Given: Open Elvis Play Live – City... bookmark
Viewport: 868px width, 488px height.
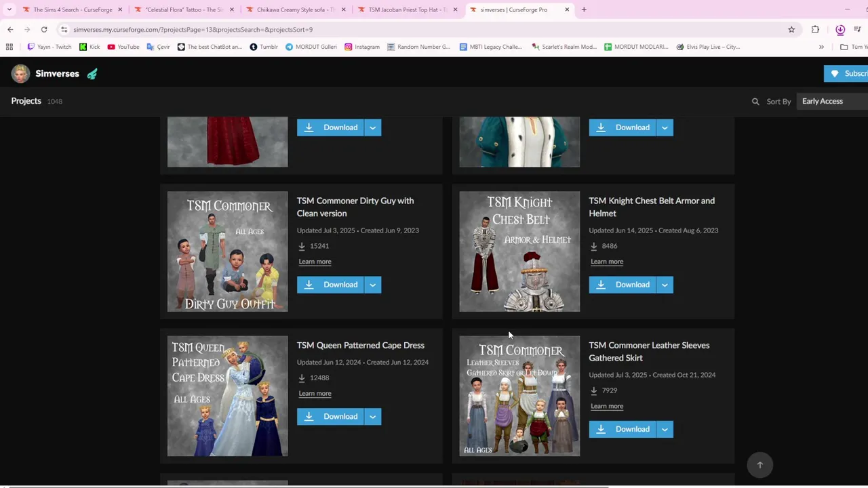Looking at the screenshot, I should coord(708,47).
